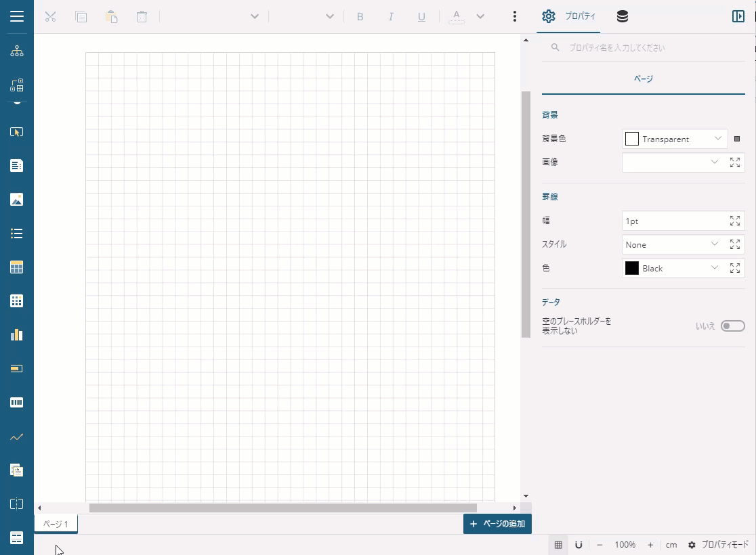Toggle the empty placeholder switch
756x555 pixels.
(x=732, y=326)
